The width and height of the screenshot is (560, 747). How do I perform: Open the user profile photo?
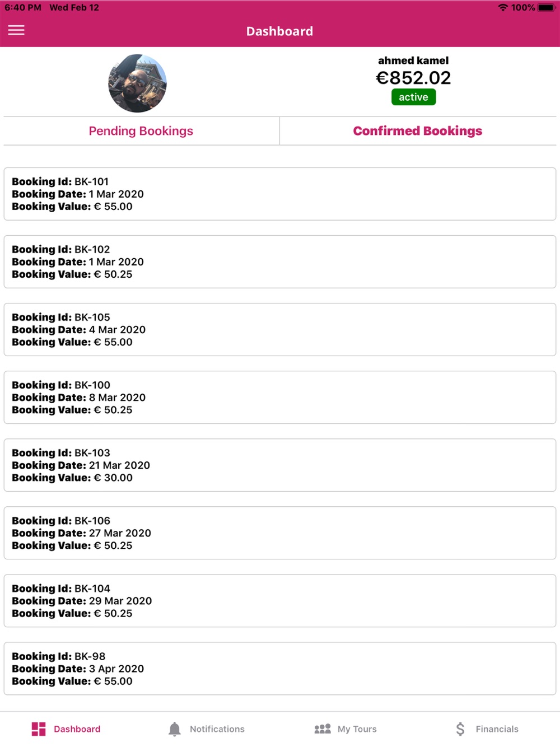[137, 83]
